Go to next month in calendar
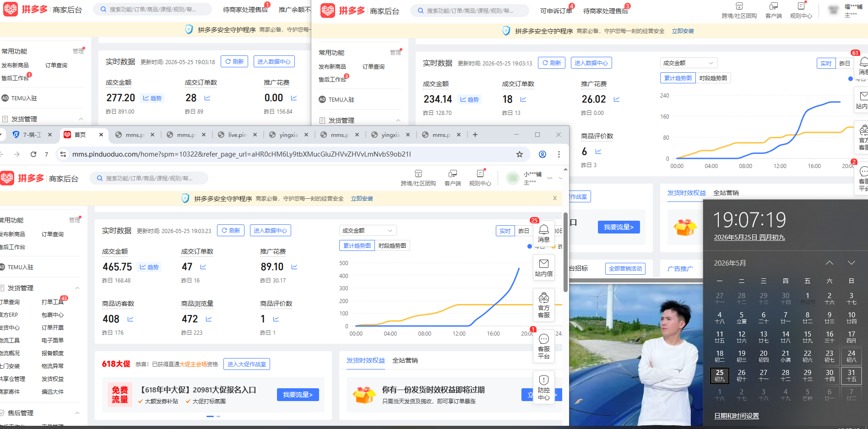 [852, 263]
